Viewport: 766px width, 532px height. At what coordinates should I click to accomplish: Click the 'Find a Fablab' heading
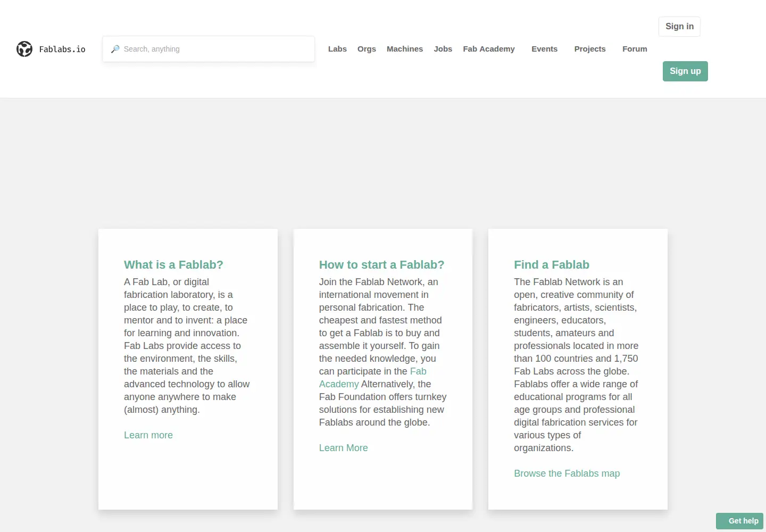(x=552, y=265)
